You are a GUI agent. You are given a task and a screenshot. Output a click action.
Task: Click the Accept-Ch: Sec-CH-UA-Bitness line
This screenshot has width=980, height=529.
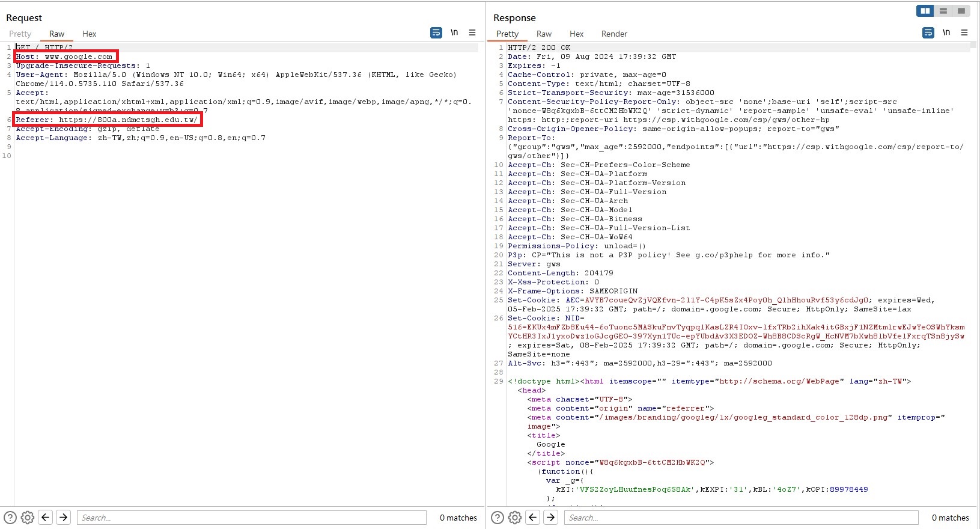(x=575, y=219)
